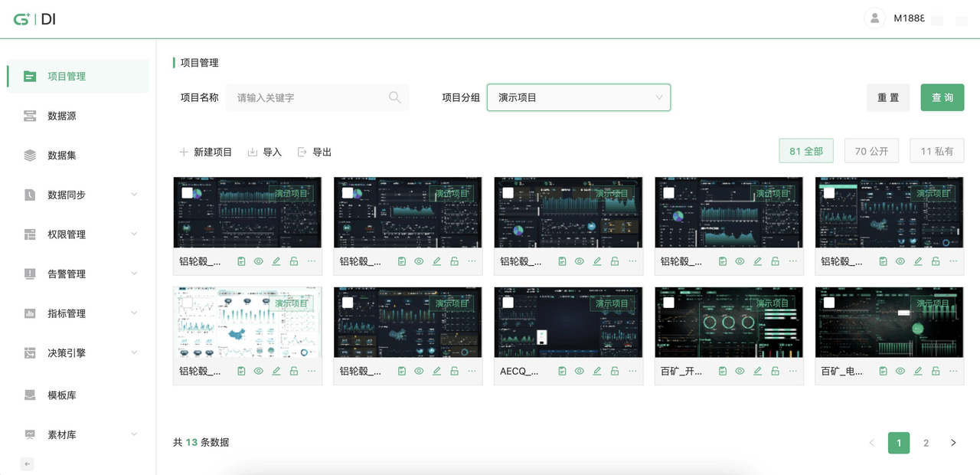This screenshot has height=475, width=980.
Task: Click the user avatar icon in the header
Action: click(874, 18)
